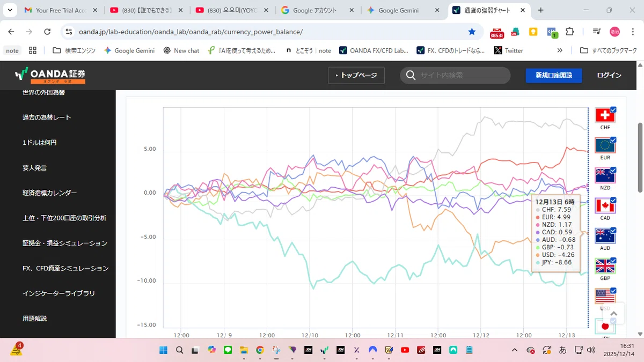Open the Twitter bookmark
Image resolution: width=644 pixels, height=362 pixels.
[508, 50]
